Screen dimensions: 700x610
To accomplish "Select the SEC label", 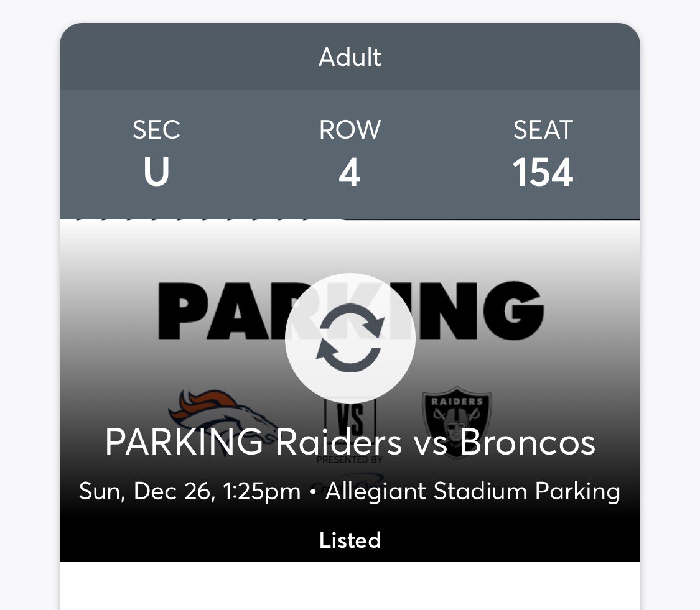I will (x=156, y=130).
